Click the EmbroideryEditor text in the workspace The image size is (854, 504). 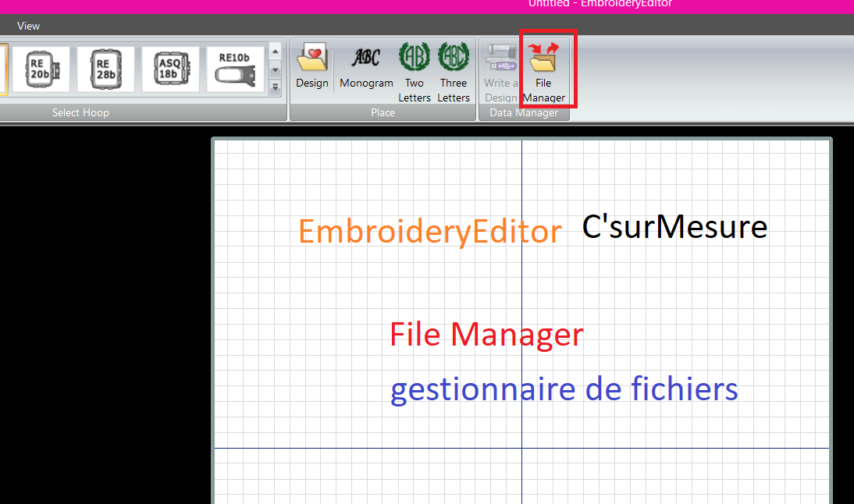429,230
